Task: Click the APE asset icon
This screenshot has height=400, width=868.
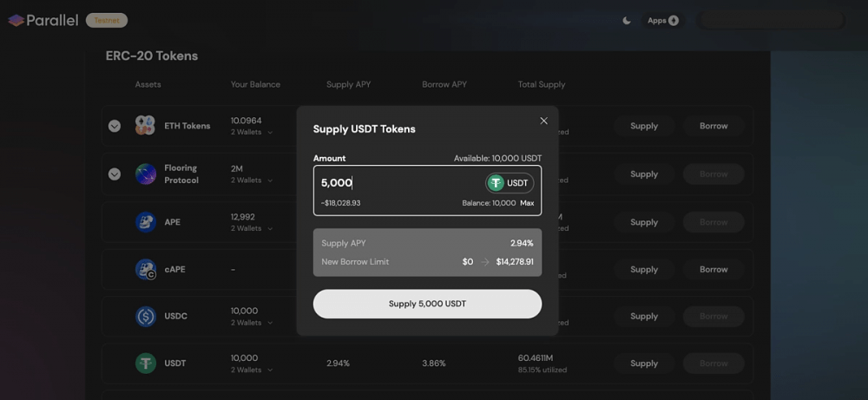Action: coord(146,222)
